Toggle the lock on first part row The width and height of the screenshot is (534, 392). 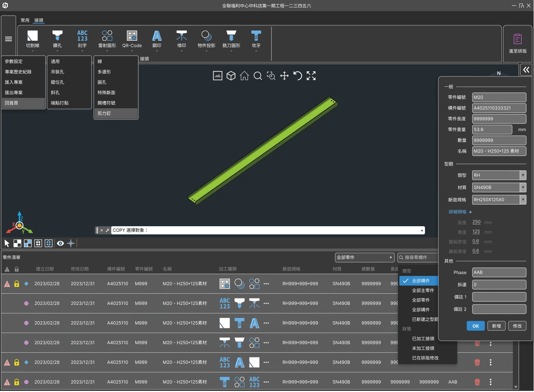pyautogui.click(x=17, y=284)
